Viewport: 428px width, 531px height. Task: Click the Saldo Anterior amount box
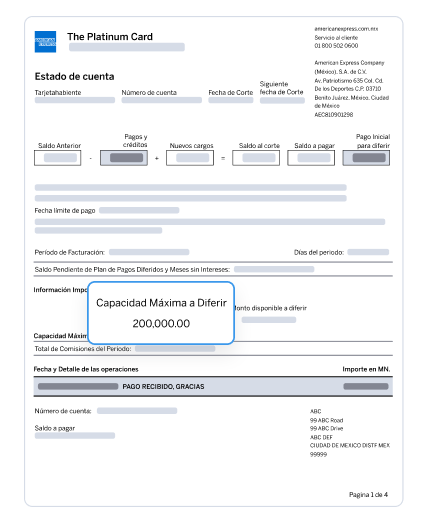[58, 158]
